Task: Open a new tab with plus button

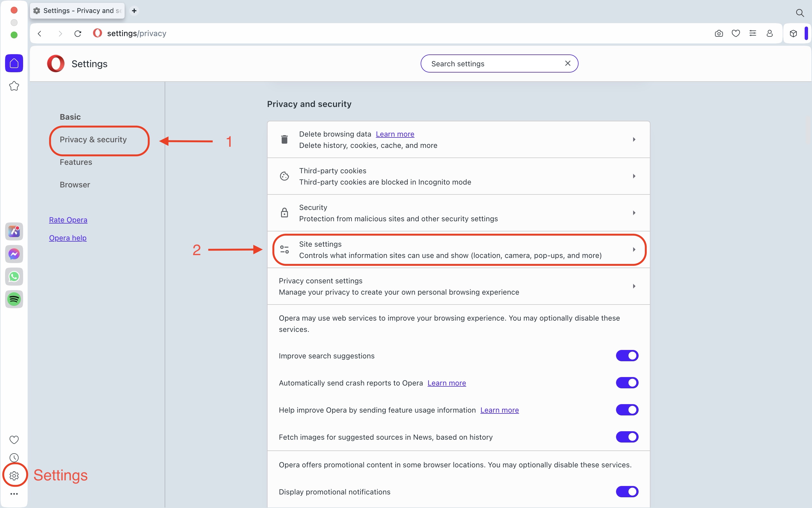Action: click(x=134, y=11)
